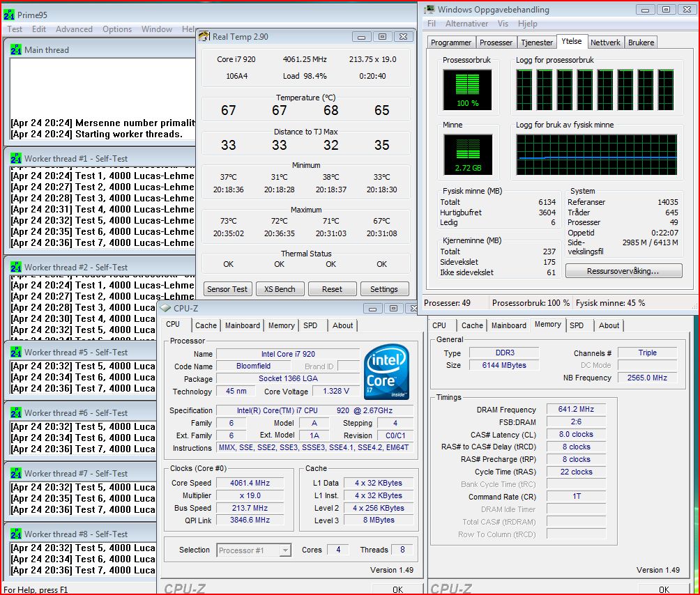Switch to the Brukere tab
Screen dimensions: 700x595
point(641,42)
